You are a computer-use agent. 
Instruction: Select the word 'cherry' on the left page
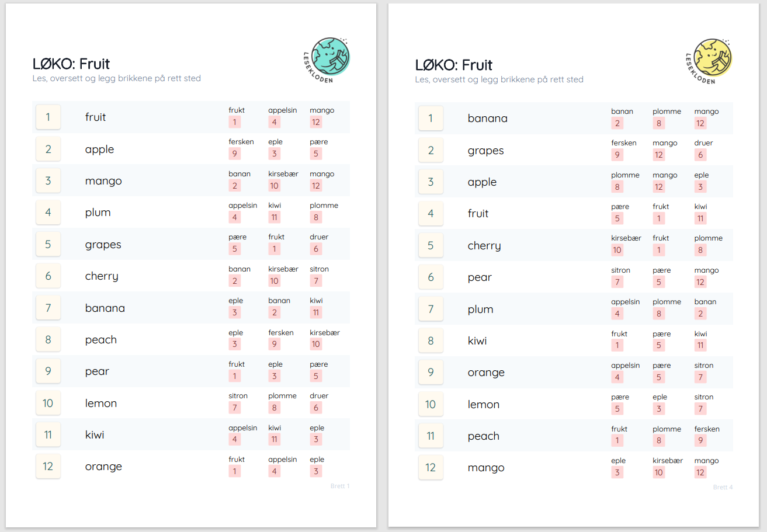[102, 276]
